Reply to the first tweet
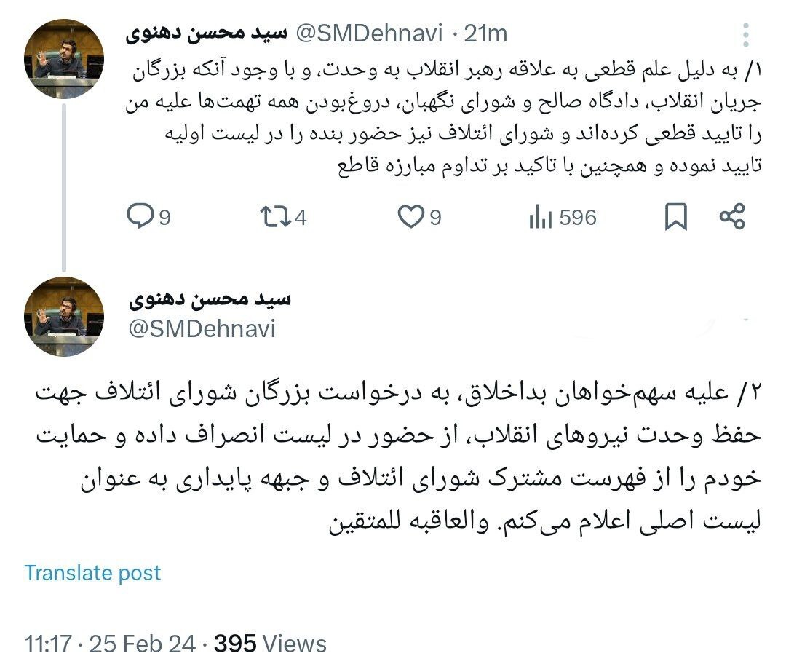Viewport: 786px width, 672px height. pos(141,216)
